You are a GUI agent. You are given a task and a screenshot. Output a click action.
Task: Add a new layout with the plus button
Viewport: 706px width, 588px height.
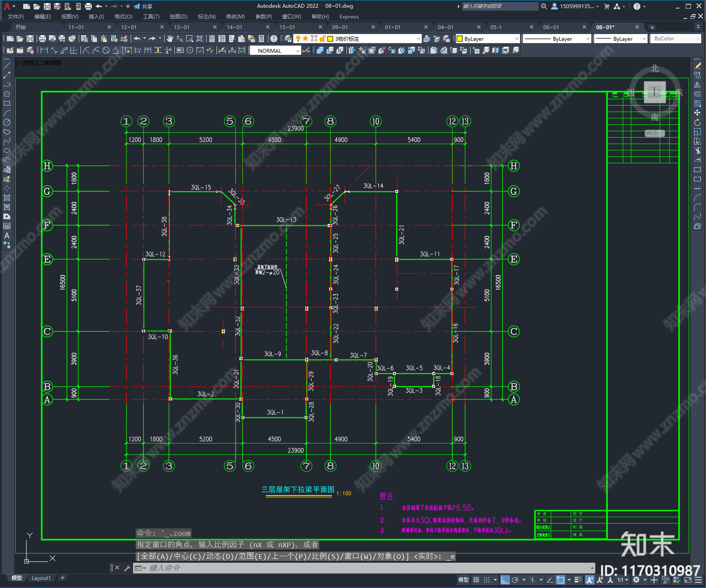point(63,578)
